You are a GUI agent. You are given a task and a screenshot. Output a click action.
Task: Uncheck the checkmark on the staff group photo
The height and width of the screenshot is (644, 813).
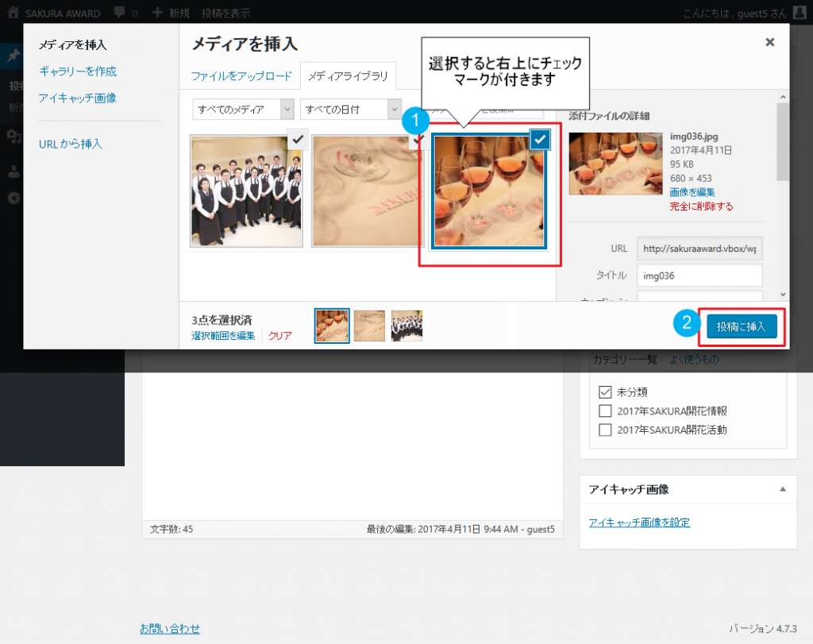[x=298, y=140]
